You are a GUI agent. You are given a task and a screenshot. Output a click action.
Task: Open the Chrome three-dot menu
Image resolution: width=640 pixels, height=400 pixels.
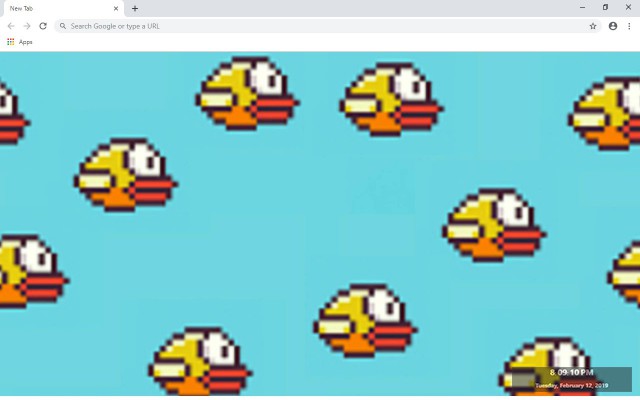coord(629,26)
